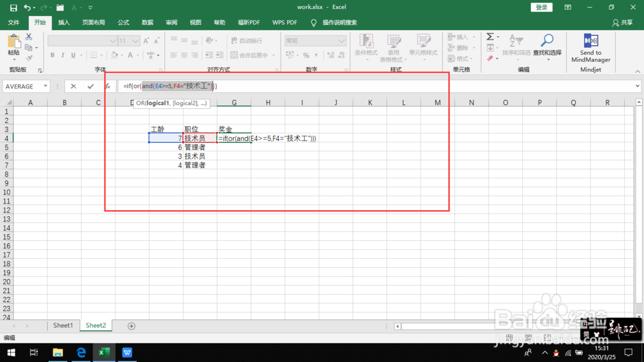Click the Clear eraser icon
Image resolution: width=644 pixels, height=362 pixels.
coord(490,59)
